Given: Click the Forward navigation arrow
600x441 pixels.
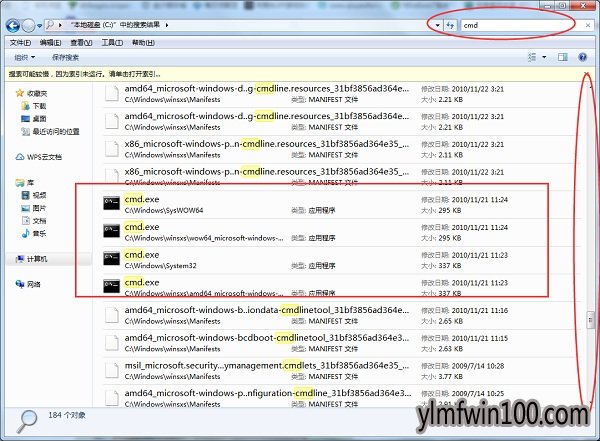Looking at the screenshot, I should 28,26.
